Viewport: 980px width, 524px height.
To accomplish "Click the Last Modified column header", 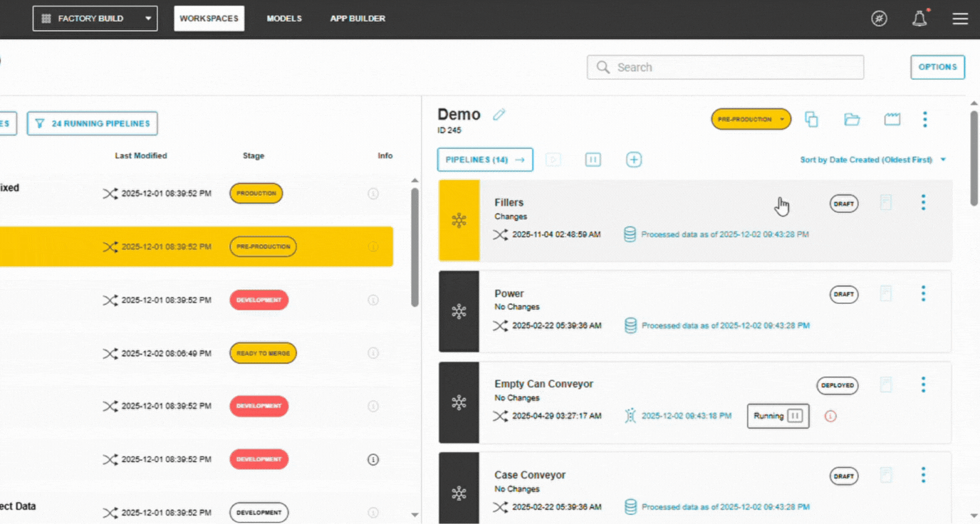I will [141, 155].
